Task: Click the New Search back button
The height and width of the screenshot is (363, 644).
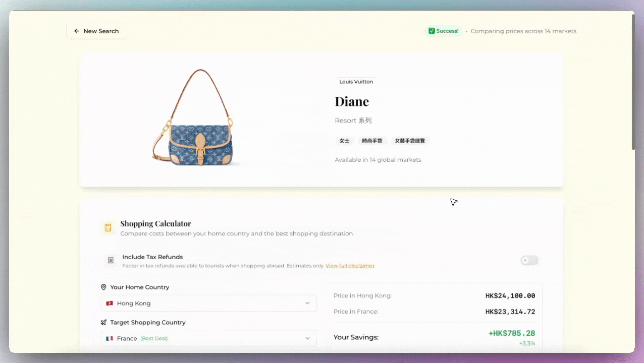Action: 96,31
